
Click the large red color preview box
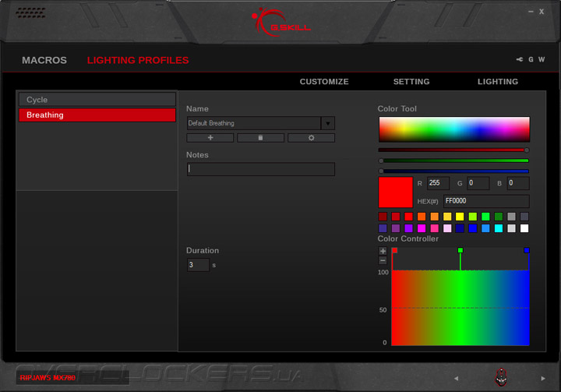tap(396, 192)
